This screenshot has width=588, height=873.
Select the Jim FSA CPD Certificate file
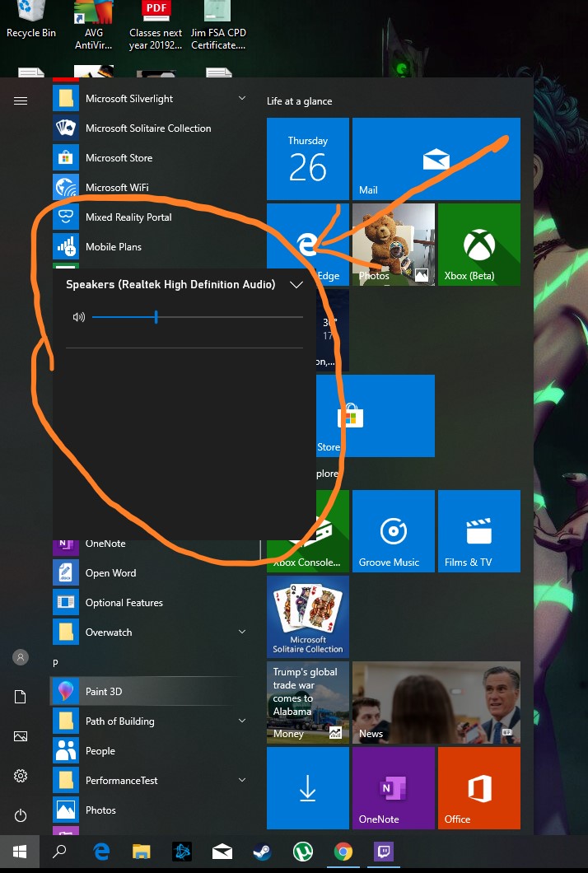(218, 26)
